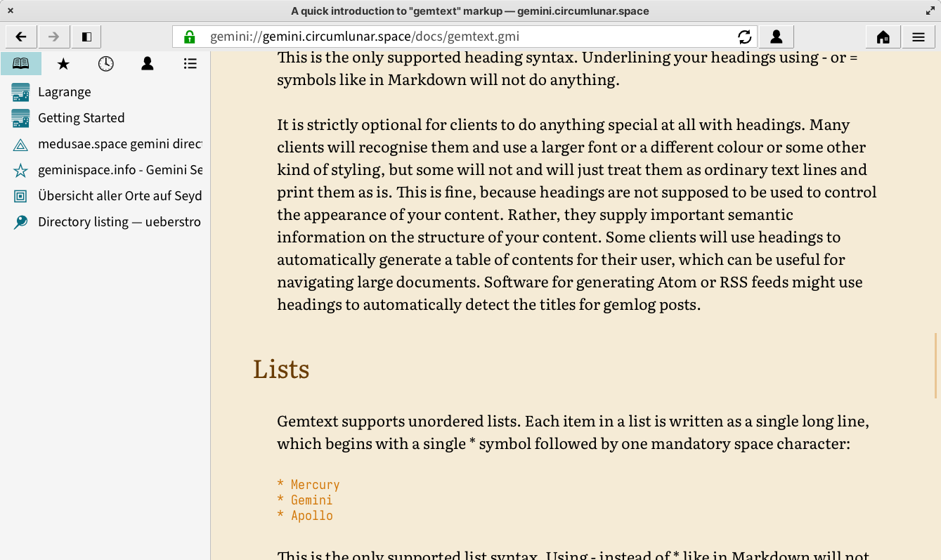Image resolution: width=941 pixels, height=560 pixels.
Task: Click the green lock security icon
Action: coord(188,37)
